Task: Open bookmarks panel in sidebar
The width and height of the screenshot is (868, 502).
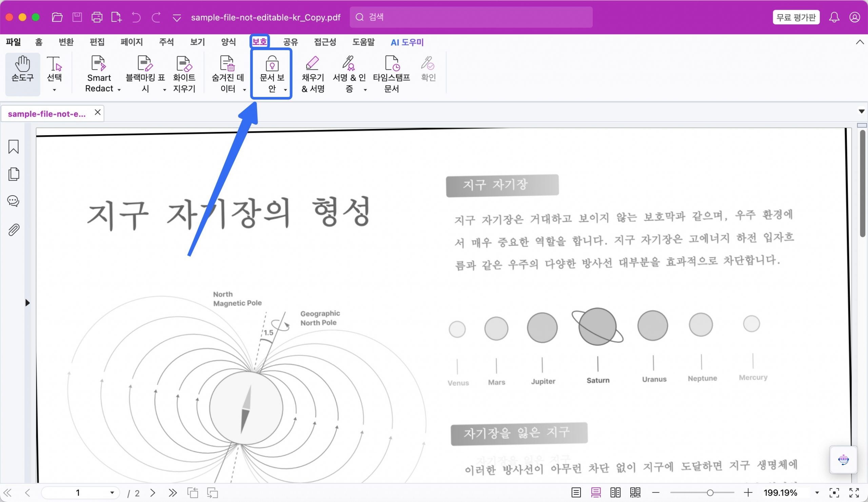Action: [14, 147]
